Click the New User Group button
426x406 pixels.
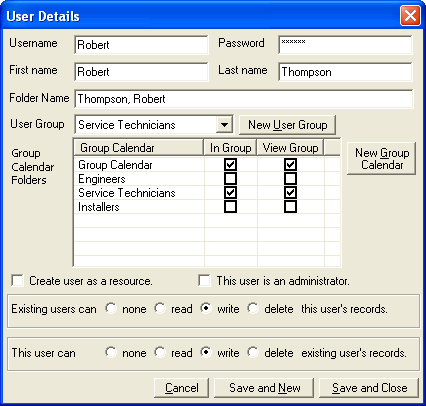(x=287, y=125)
